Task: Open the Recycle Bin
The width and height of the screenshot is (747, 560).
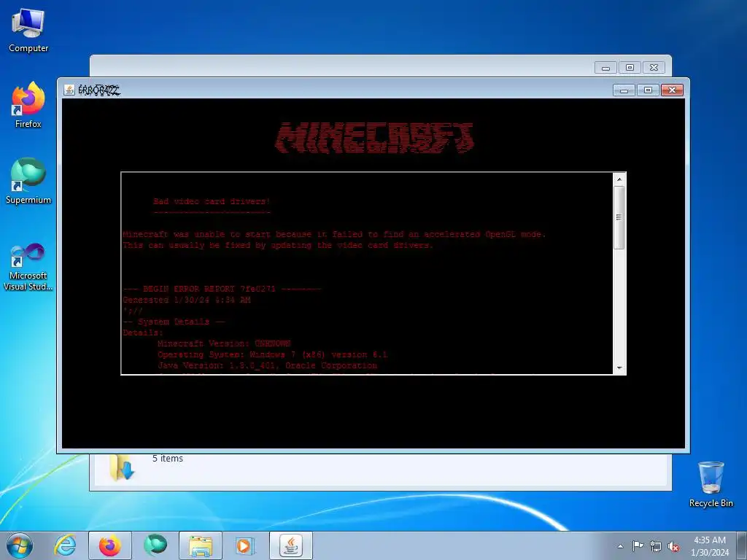Action: click(711, 484)
